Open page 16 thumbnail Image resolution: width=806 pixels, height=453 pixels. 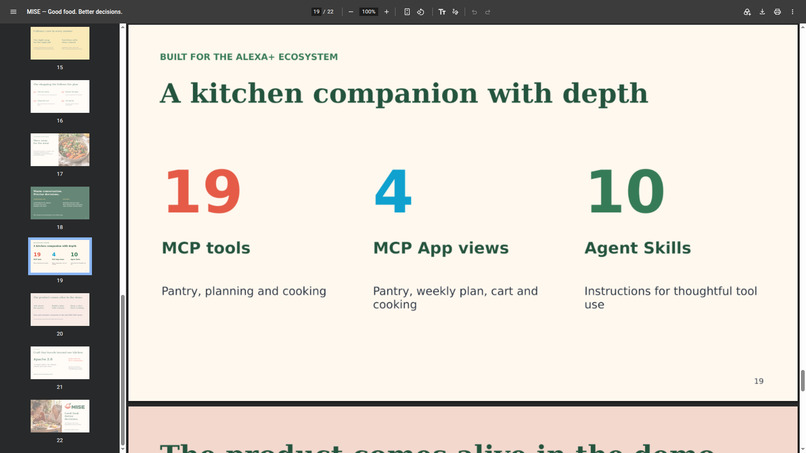pyautogui.click(x=60, y=96)
